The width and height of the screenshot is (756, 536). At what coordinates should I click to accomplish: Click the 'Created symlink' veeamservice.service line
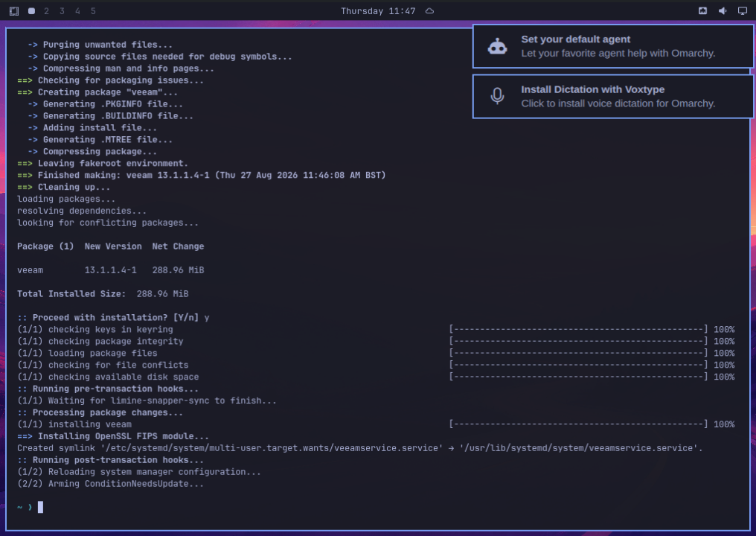pyautogui.click(x=359, y=448)
